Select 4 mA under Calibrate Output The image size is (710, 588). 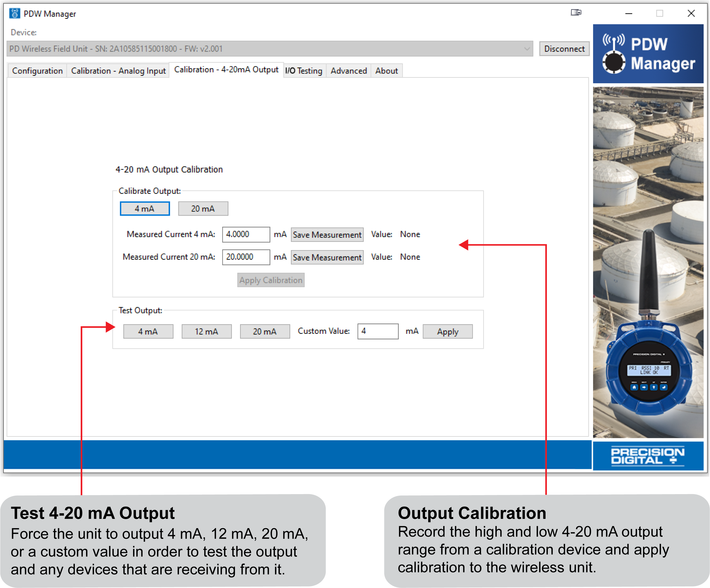tap(145, 208)
